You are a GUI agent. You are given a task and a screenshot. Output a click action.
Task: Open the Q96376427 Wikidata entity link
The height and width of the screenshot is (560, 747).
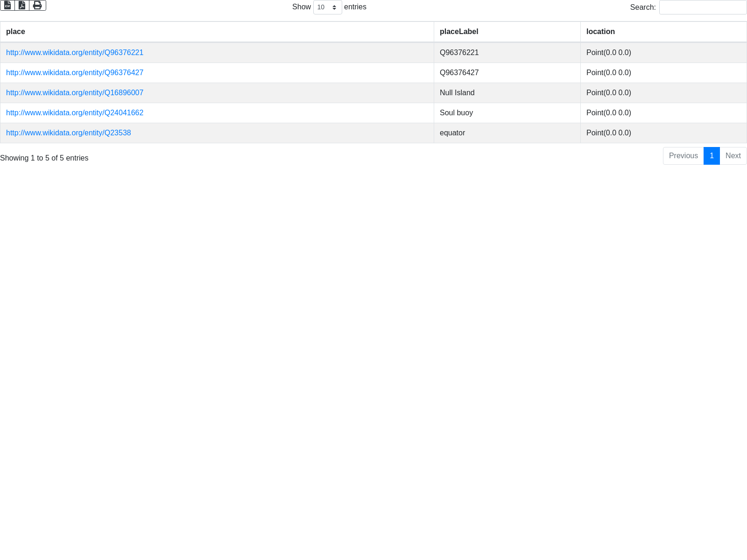[x=75, y=73]
